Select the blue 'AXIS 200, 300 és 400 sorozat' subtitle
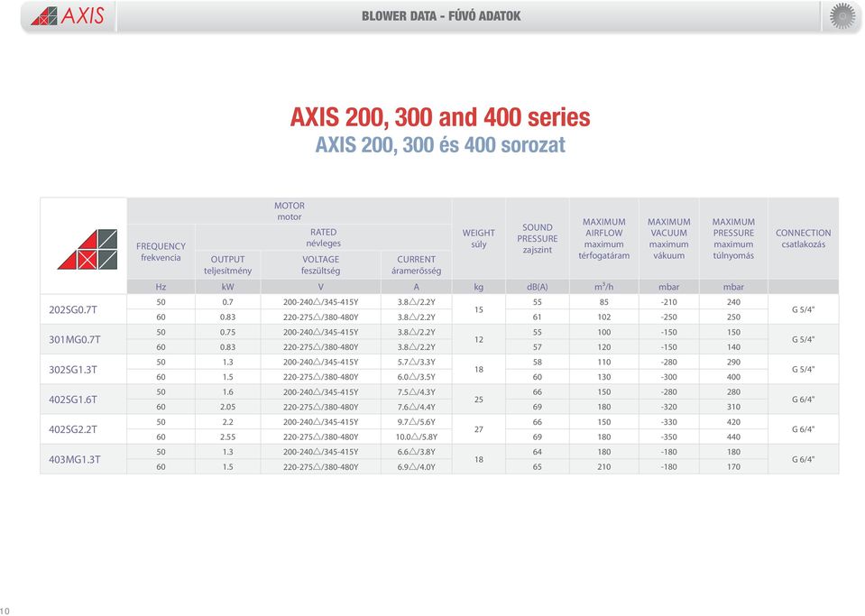This screenshot has height=616, width=865. click(x=440, y=145)
